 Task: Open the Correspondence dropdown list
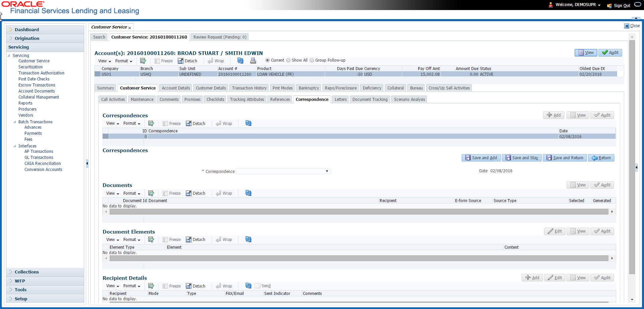[x=327, y=171]
